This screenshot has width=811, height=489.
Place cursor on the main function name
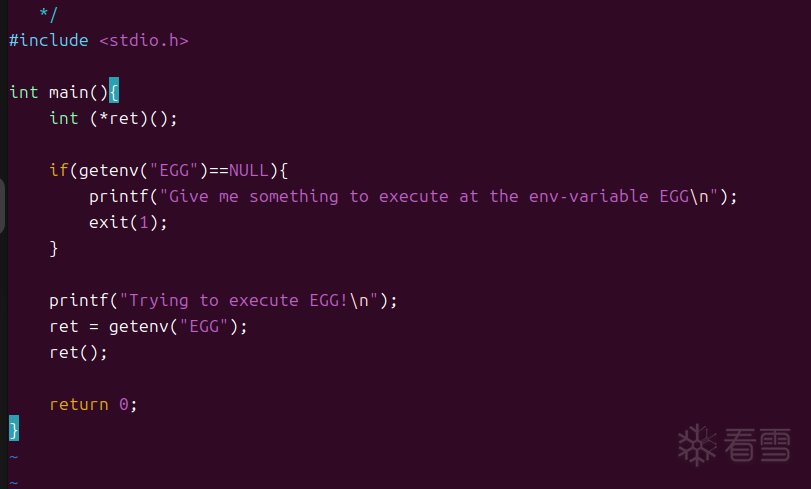coord(68,92)
